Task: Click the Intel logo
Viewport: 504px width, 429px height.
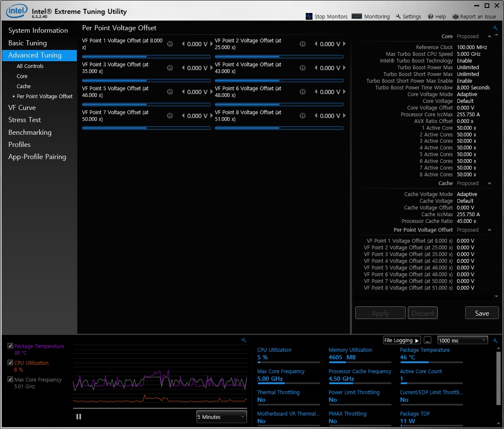Action: 16,11
